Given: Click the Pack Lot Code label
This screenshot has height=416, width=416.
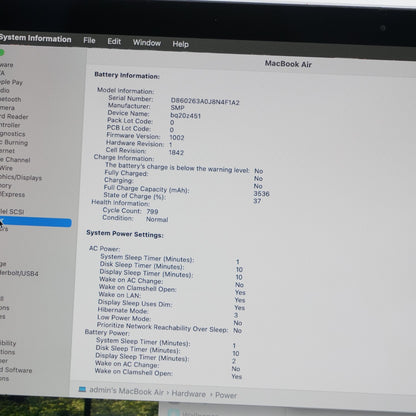Looking at the screenshot, I should click(130, 121).
